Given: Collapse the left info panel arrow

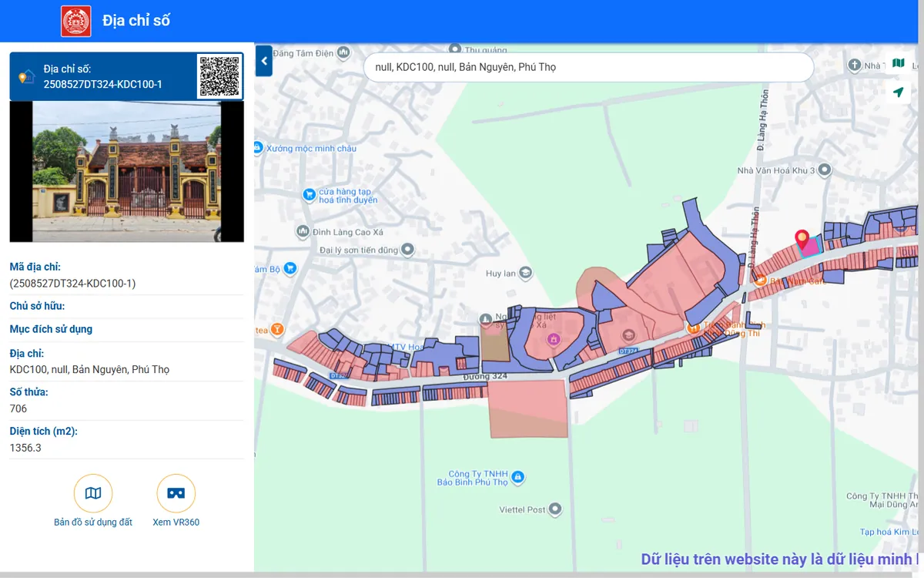Looking at the screenshot, I should click(x=264, y=62).
